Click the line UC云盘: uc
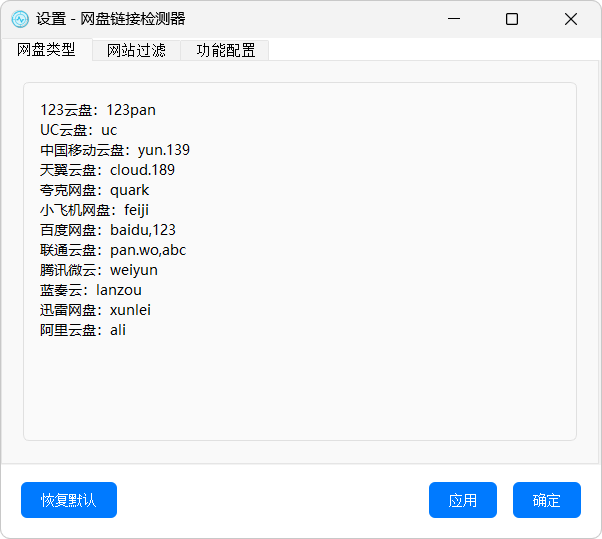The width and height of the screenshot is (602, 539). click(x=78, y=130)
